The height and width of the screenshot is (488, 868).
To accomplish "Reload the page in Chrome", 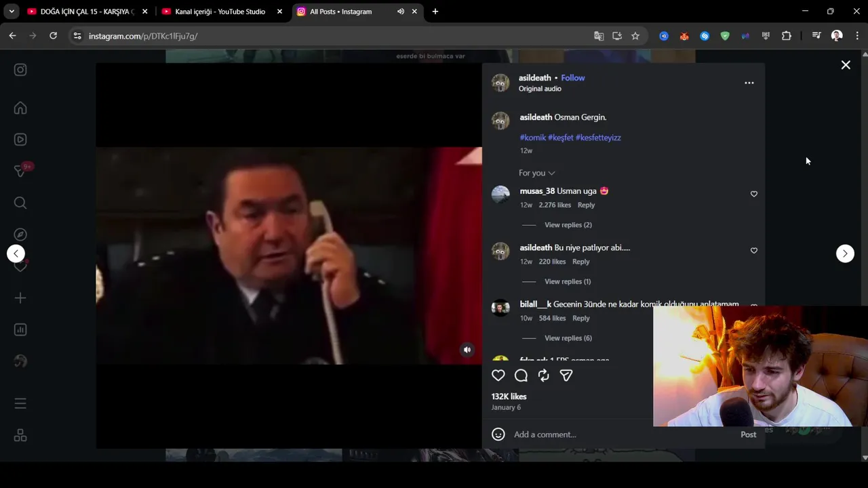I will tap(53, 36).
